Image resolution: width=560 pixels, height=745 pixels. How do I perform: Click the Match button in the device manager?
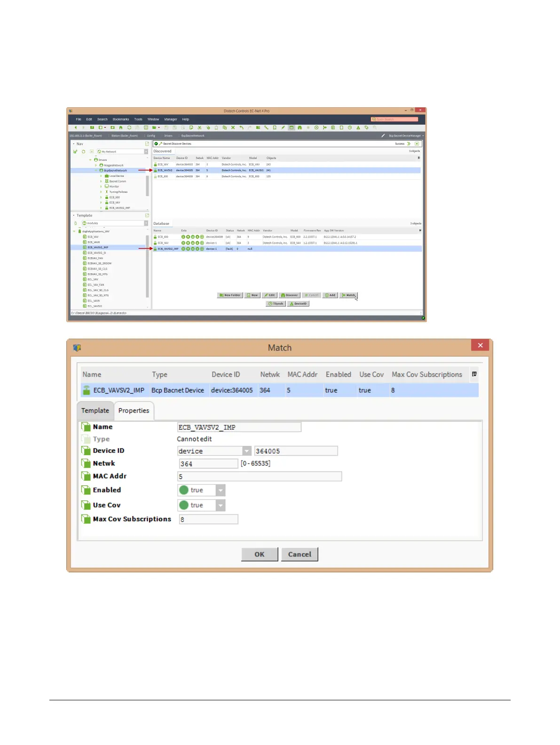tap(349, 295)
